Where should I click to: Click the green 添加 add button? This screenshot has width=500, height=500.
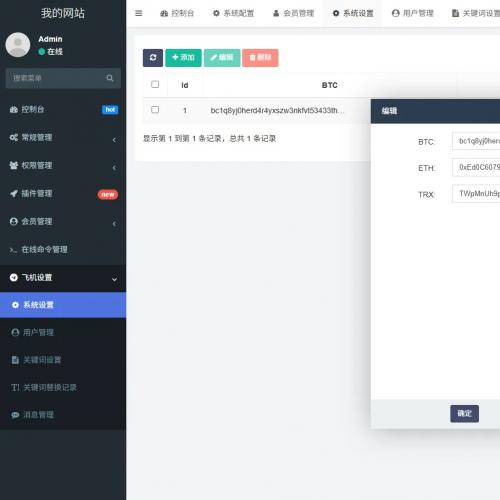(x=183, y=58)
